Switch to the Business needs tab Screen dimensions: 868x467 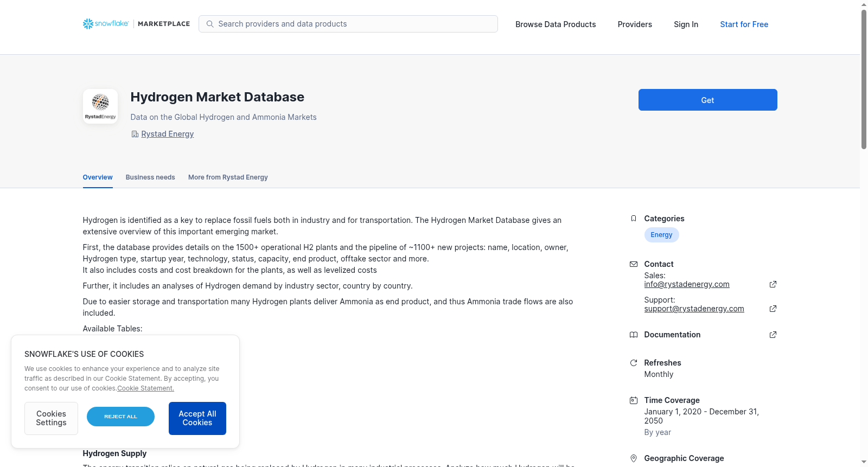pos(150,177)
